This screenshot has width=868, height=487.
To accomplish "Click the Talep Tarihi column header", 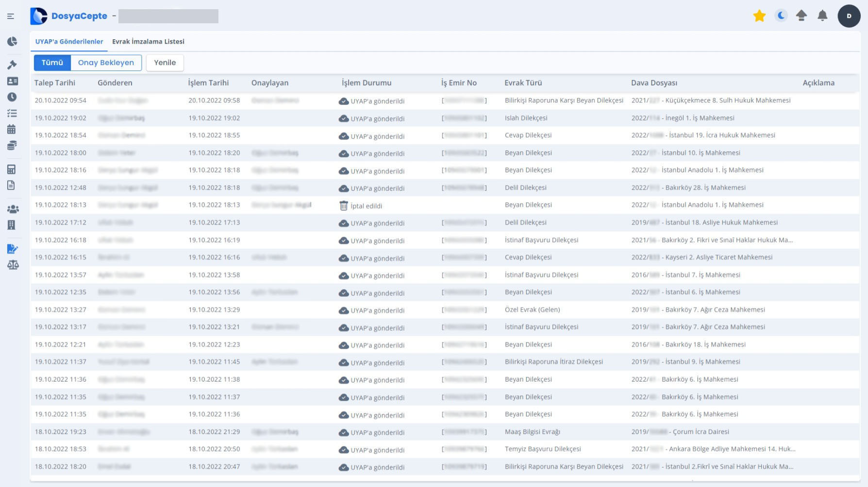I will click(55, 83).
